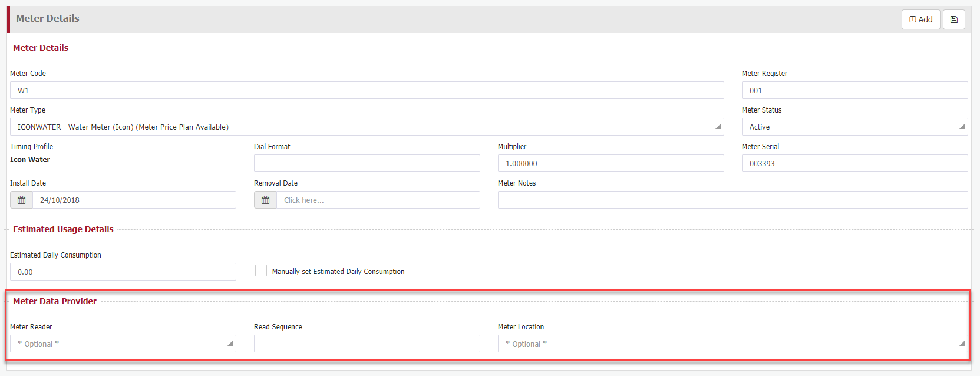Screen dimensions: 980x376
Task: Click the Estimated Daily Consumption field
Action: pyautogui.click(x=123, y=272)
